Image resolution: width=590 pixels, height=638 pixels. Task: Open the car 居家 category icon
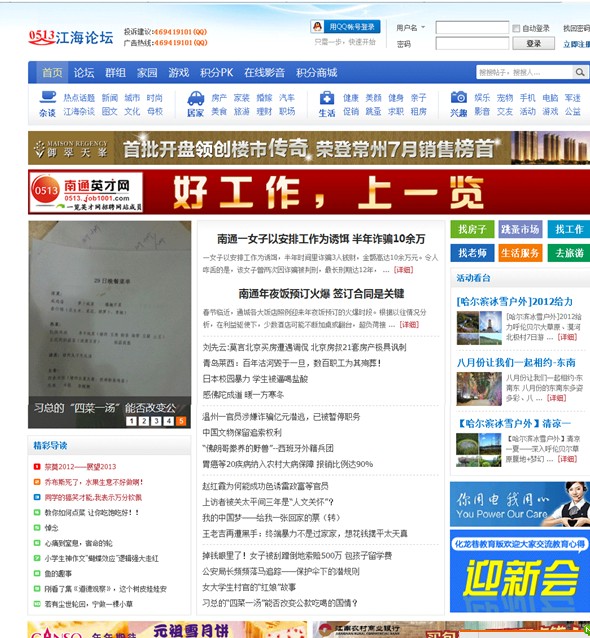pos(196,98)
